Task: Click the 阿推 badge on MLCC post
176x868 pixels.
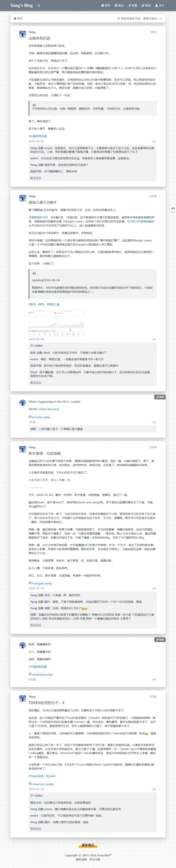Action: (x=160, y=397)
